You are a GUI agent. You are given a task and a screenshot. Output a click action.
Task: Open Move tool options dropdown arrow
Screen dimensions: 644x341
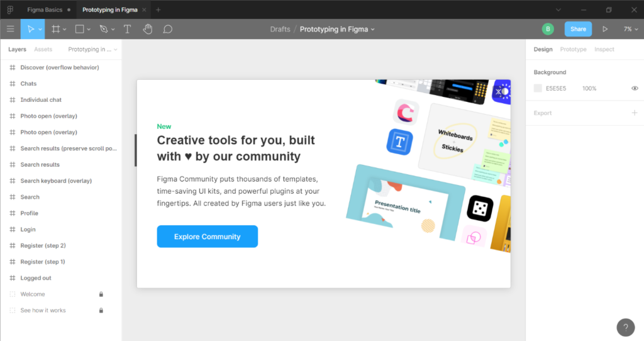pos(40,30)
